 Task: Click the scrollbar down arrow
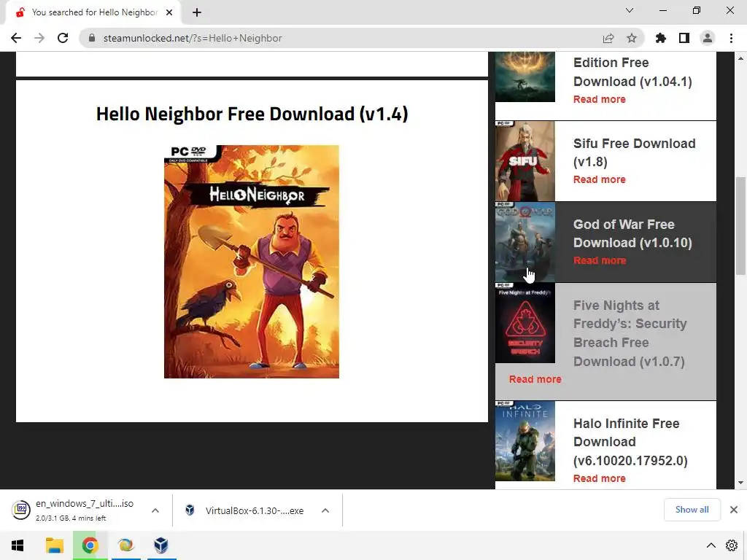740,483
